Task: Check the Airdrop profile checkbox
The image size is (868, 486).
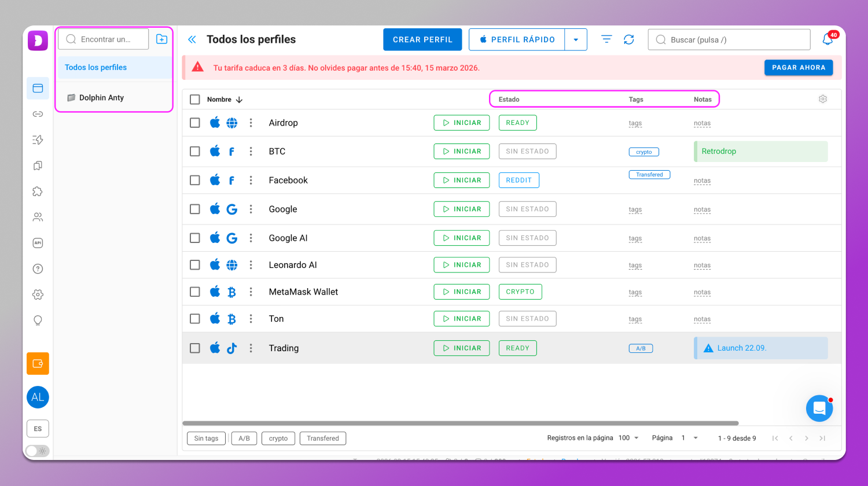Action: pyautogui.click(x=195, y=123)
